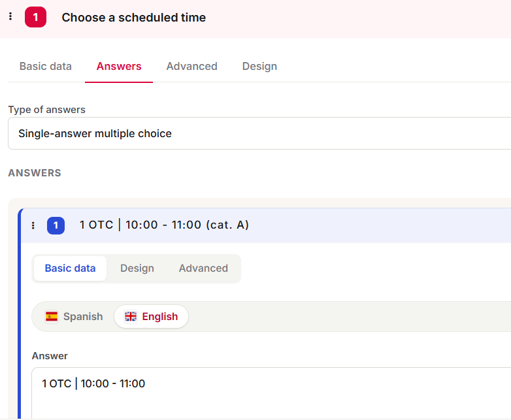Show the answer's Advanced sub-tab
511x420 pixels.
click(203, 268)
